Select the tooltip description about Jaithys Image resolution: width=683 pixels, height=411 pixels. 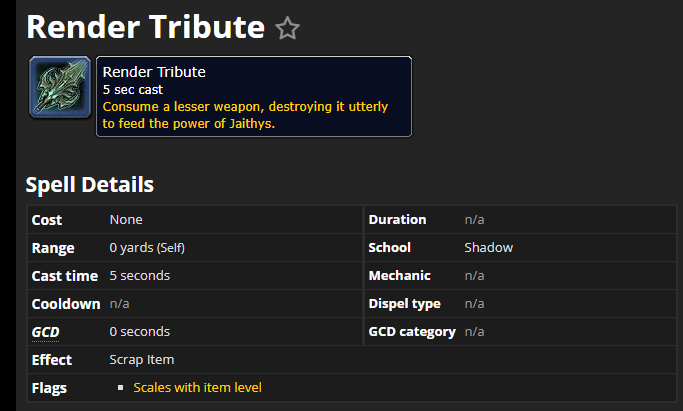coord(245,115)
